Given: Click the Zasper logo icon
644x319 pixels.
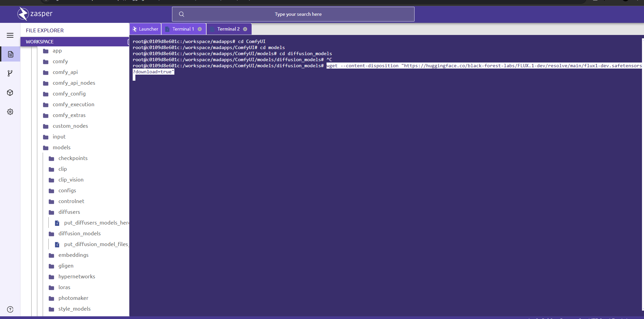Looking at the screenshot, I should [23, 14].
